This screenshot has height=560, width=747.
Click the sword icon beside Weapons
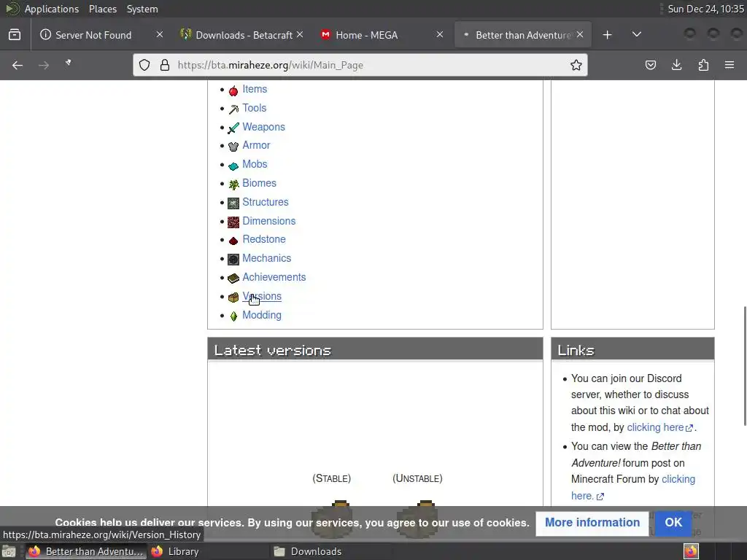(233, 128)
